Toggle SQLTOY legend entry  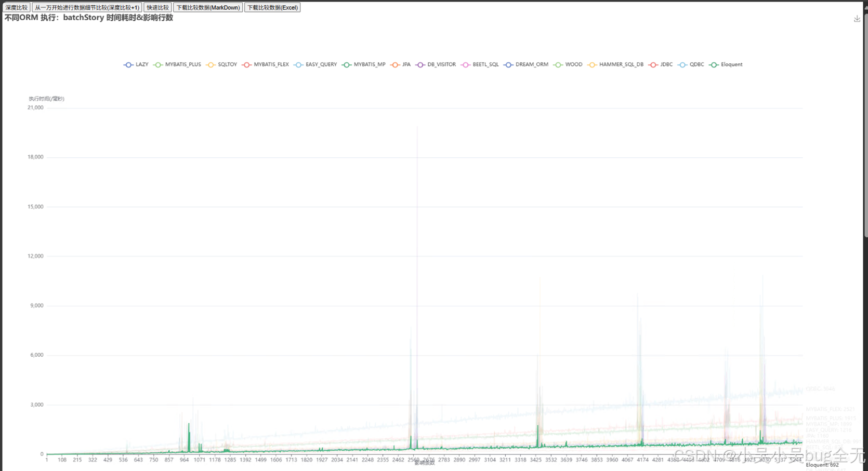point(221,64)
